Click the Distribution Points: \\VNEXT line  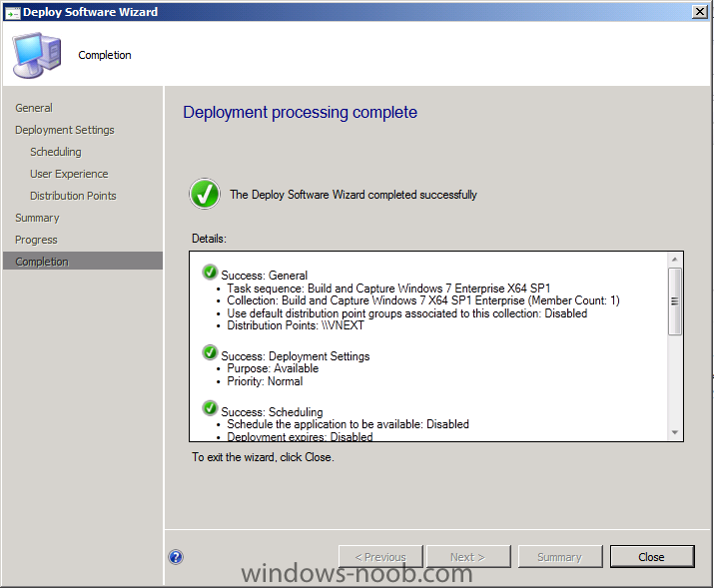click(x=296, y=325)
